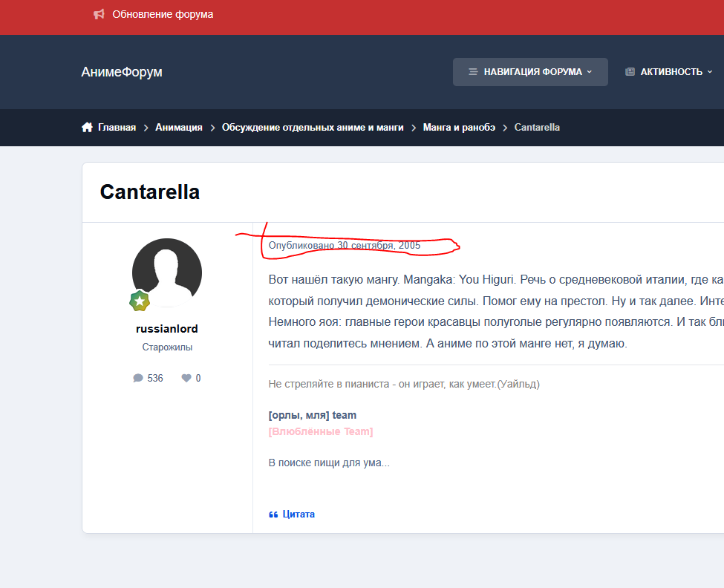
Task: Click the quotation marks icon by Цитата
Action: point(273,514)
